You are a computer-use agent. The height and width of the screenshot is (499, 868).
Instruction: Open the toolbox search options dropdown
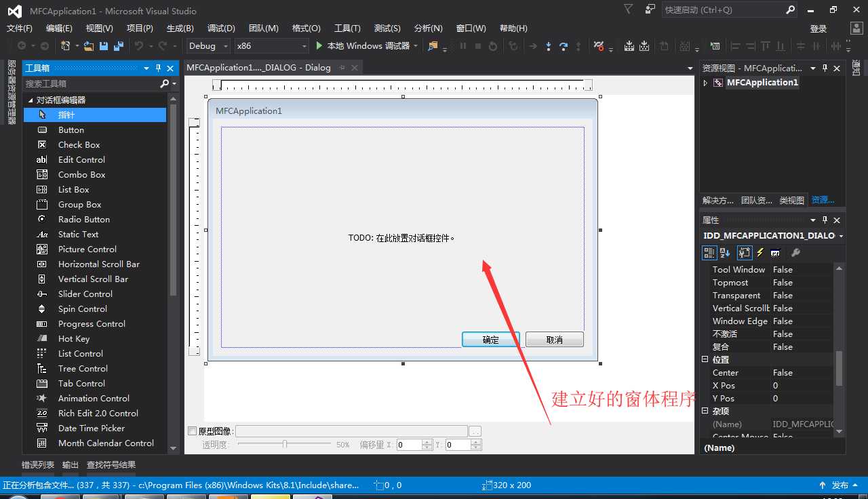174,84
